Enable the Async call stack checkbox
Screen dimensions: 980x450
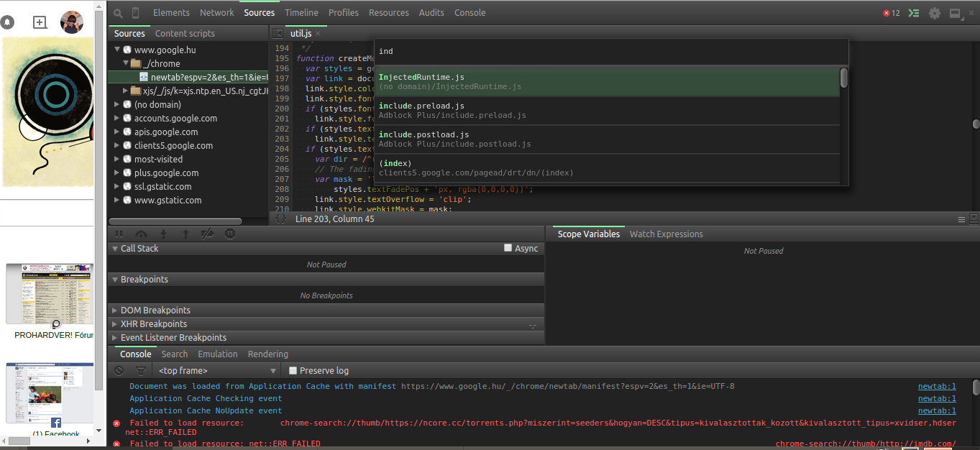point(508,248)
